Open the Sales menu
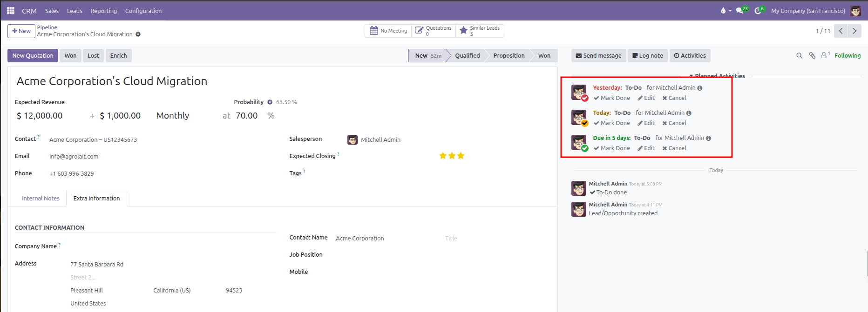 coord(52,11)
